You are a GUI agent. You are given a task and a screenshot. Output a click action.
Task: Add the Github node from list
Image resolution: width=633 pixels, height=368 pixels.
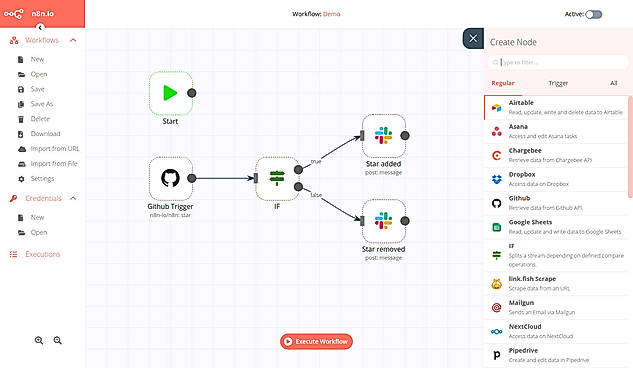556,203
